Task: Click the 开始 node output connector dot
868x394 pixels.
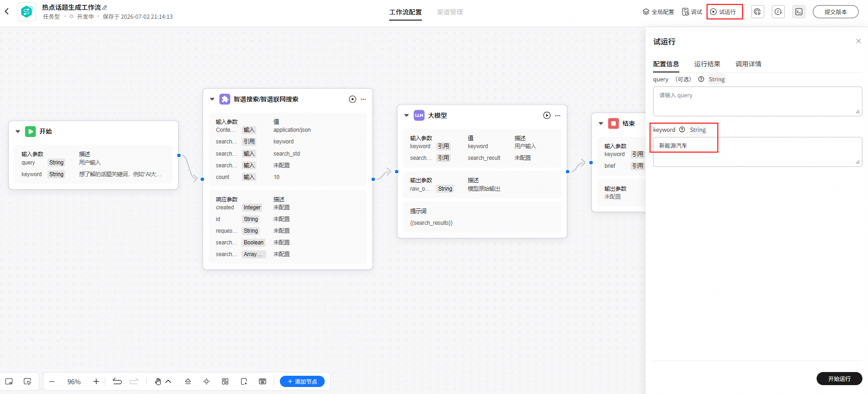Action: (179, 155)
